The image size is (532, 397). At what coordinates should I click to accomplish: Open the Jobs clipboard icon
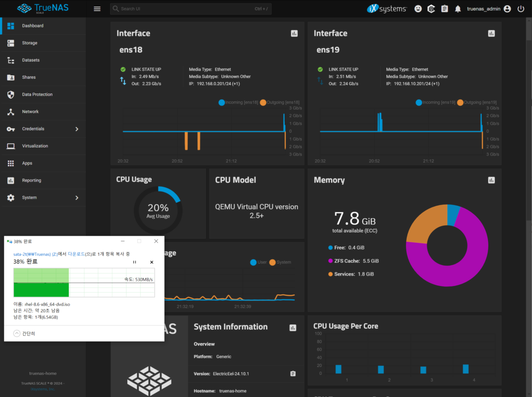coord(444,9)
